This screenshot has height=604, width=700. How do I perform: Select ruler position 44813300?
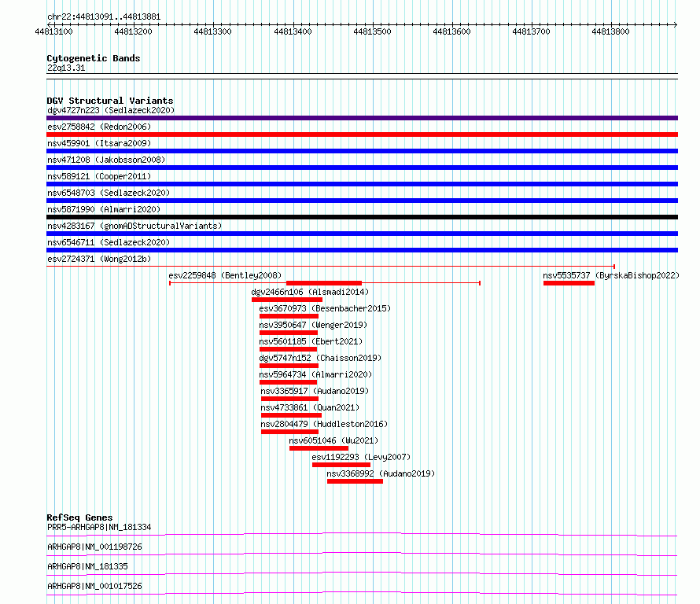pyautogui.click(x=212, y=31)
